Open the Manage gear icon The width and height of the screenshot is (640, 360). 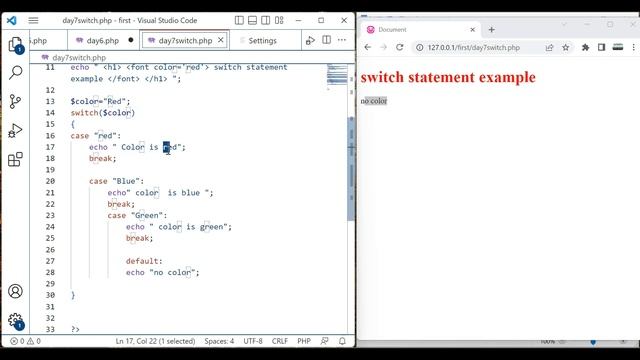[x=16, y=320]
